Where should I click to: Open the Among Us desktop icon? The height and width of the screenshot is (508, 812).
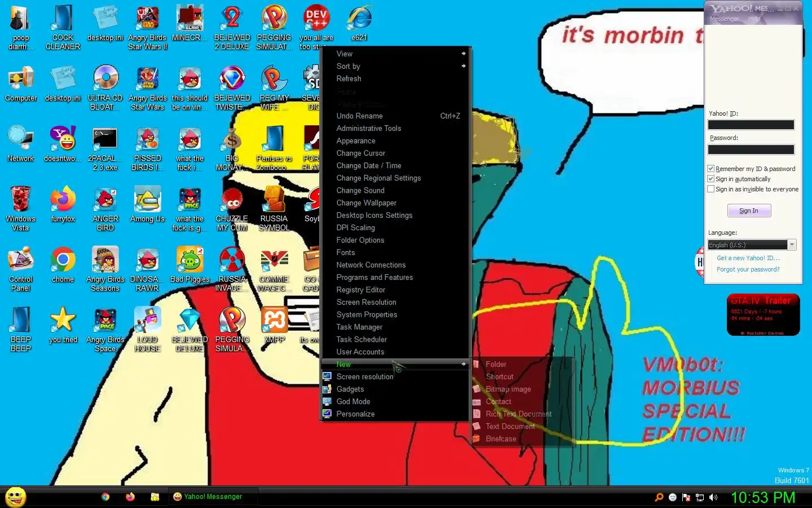point(147,204)
